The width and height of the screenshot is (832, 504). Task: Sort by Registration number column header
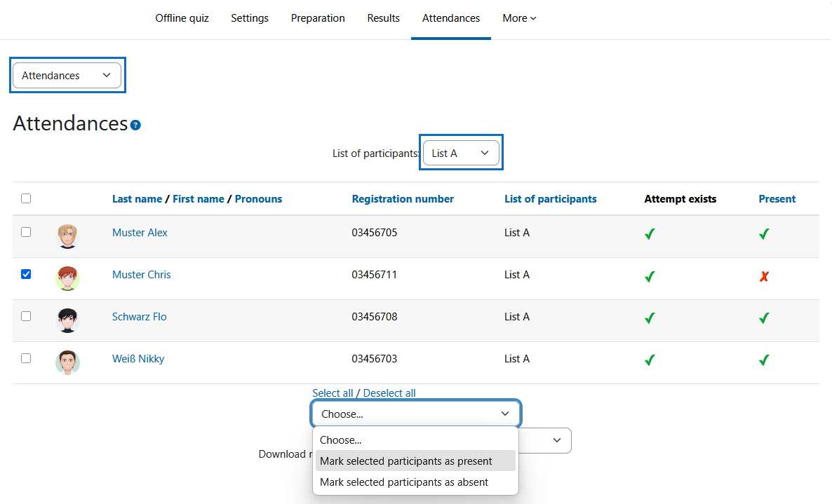pos(403,199)
